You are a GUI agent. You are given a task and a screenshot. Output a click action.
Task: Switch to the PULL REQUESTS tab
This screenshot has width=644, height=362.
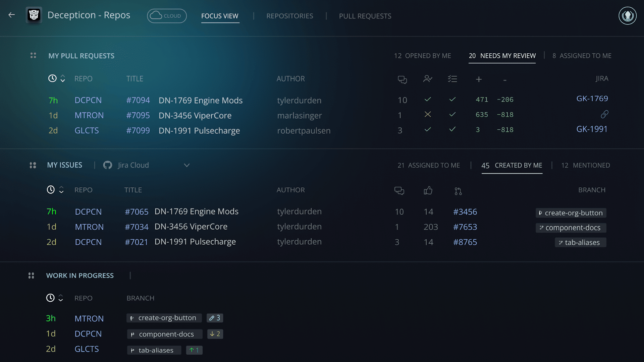click(x=365, y=16)
